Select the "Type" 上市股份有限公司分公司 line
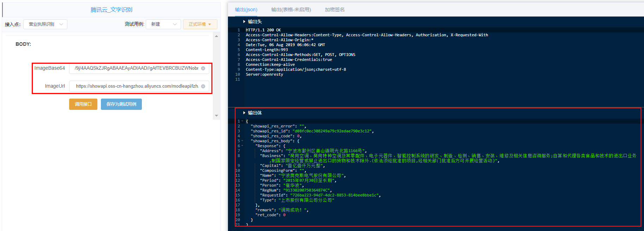644x231 pixels. [x=297, y=200]
